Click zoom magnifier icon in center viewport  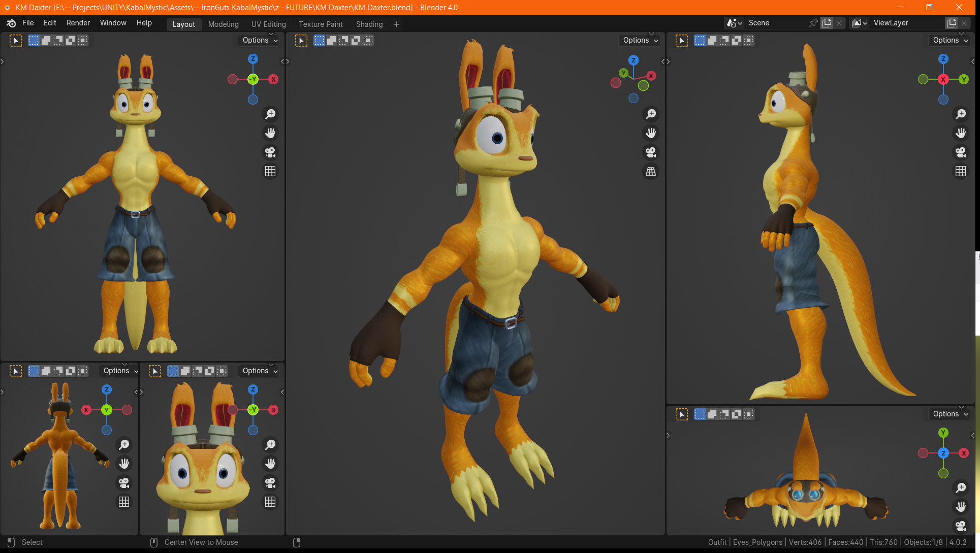tap(651, 114)
